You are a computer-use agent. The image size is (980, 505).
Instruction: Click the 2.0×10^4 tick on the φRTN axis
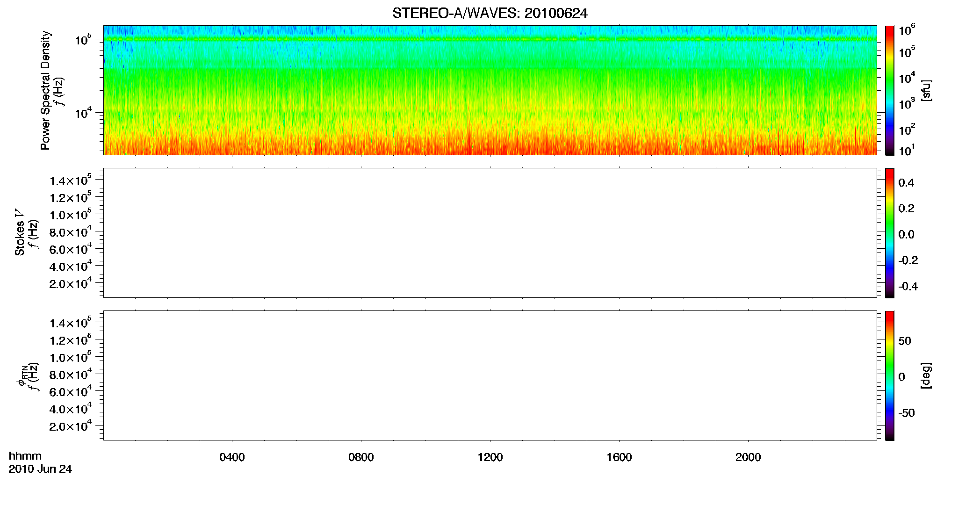[x=71, y=426]
